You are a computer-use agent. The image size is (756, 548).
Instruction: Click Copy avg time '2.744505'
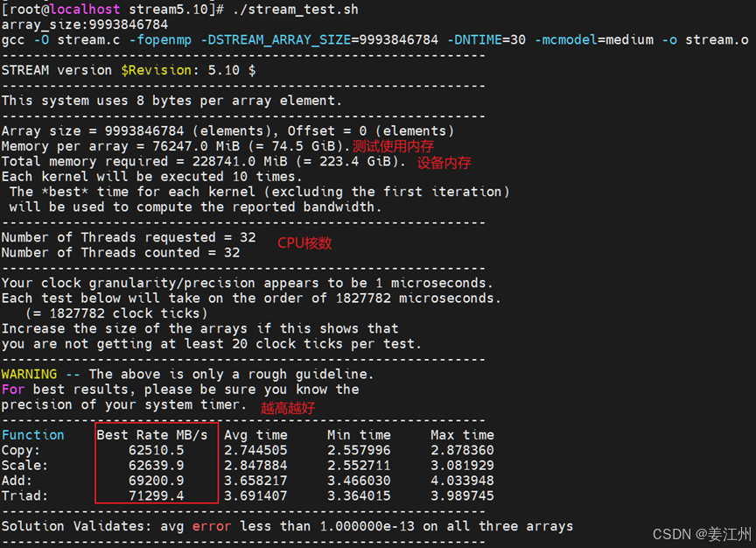[255, 451]
